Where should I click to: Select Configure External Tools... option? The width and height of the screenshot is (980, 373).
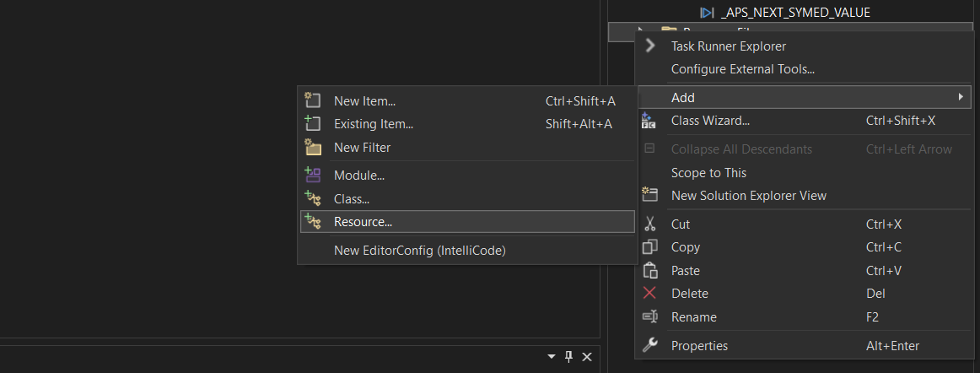(742, 69)
